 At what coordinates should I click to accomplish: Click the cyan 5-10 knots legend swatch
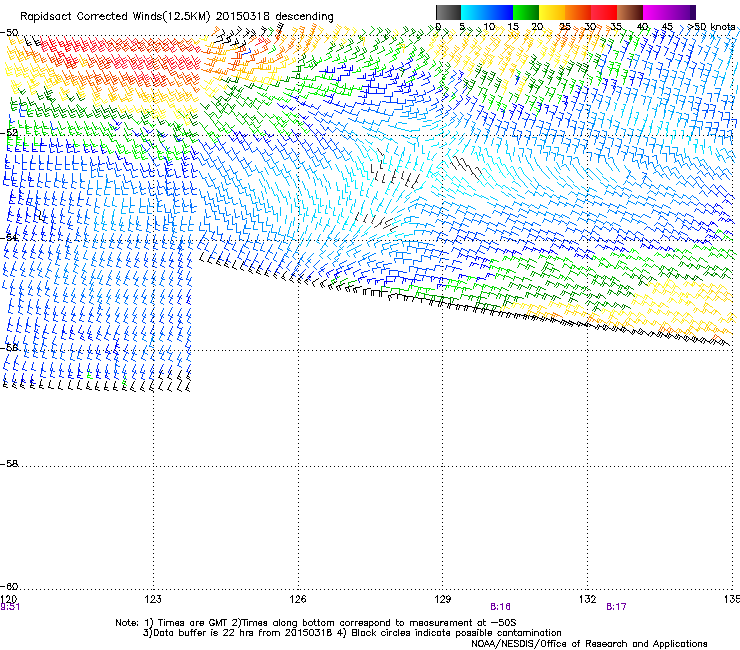pos(474,12)
